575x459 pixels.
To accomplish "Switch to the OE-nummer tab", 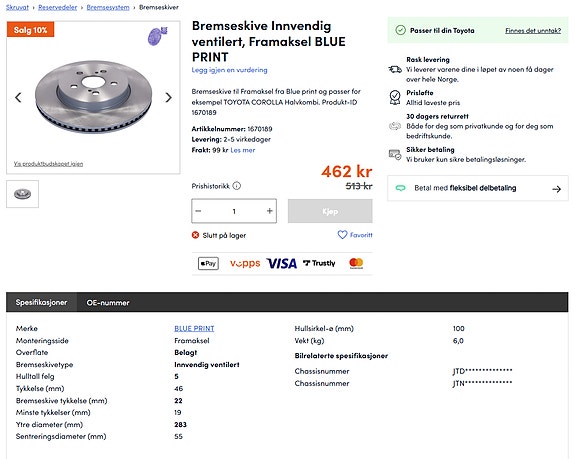I will tap(108, 302).
